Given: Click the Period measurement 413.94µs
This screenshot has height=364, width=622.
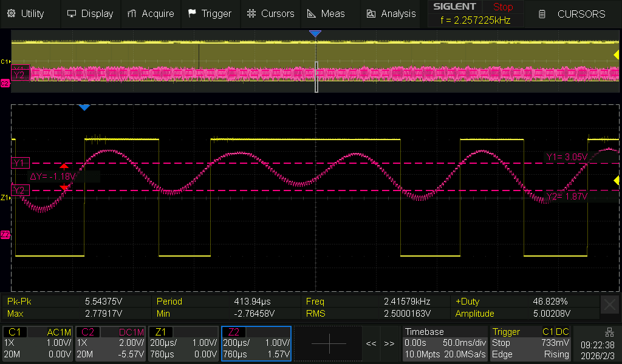Looking at the screenshot, I should pyautogui.click(x=252, y=302).
